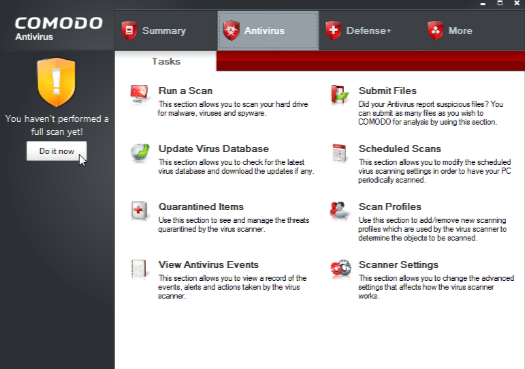
Task: Click the More shield icon
Action: [x=435, y=30]
